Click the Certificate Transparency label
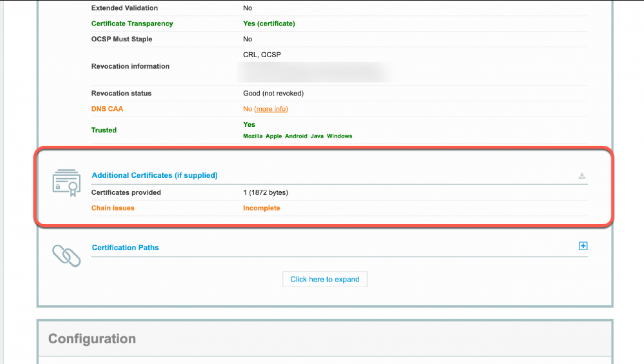The height and width of the screenshot is (364, 644). point(132,23)
